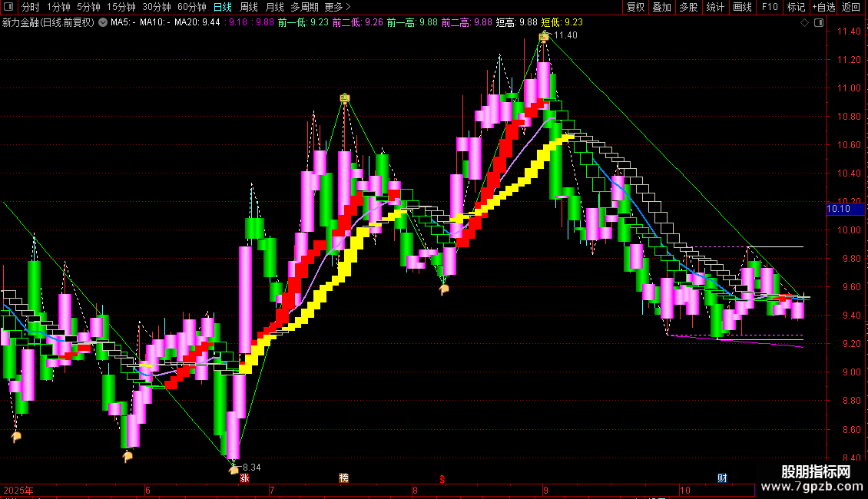Click the red dollar event marker near August
This screenshot has width=868, height=499.
tap(442, 479)
